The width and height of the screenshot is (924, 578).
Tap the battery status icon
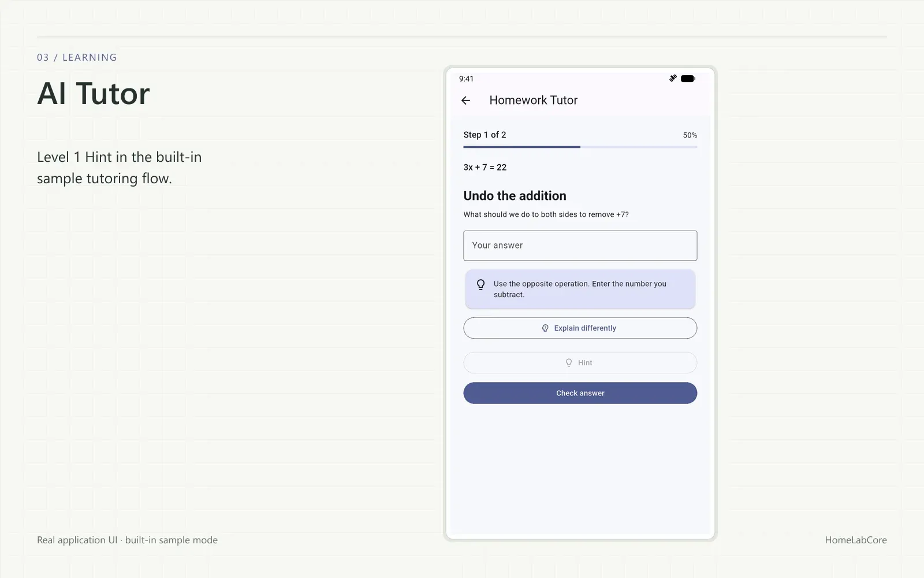click(688, 79)
